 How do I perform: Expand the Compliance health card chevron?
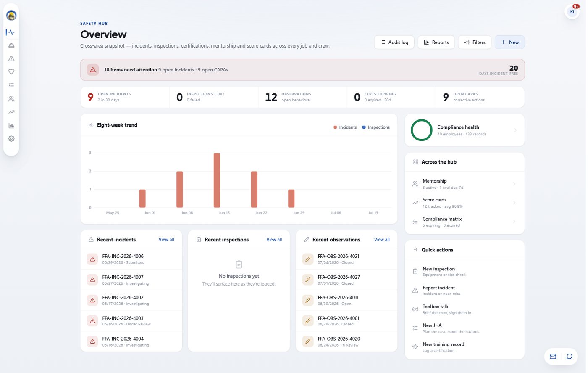515,130
